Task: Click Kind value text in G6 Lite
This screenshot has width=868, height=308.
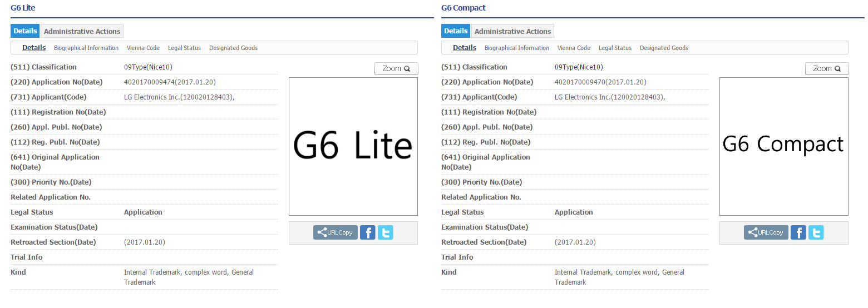Action: 189,277
